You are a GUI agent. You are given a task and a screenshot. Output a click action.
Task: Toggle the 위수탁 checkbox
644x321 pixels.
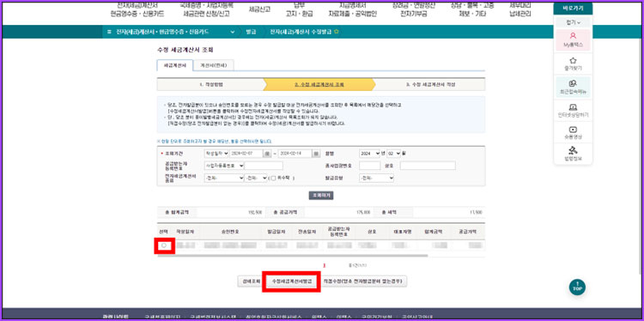point(273,179)
